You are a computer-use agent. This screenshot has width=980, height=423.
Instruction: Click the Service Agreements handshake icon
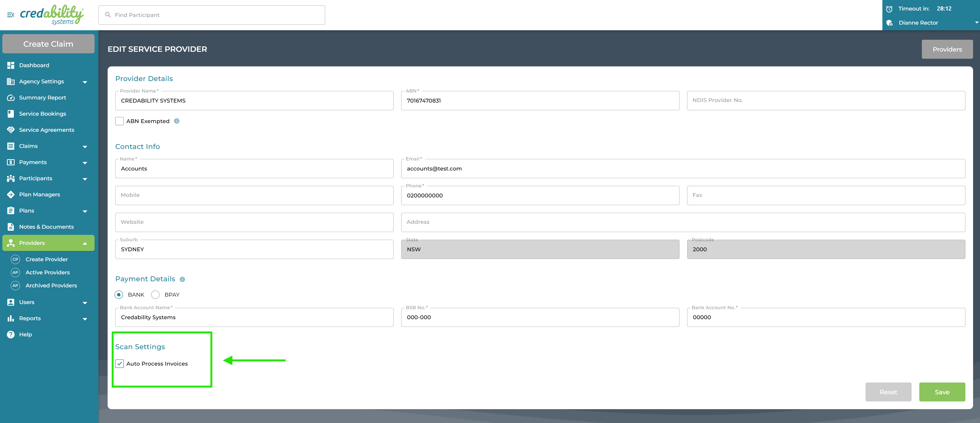click(x=11, y=130)
